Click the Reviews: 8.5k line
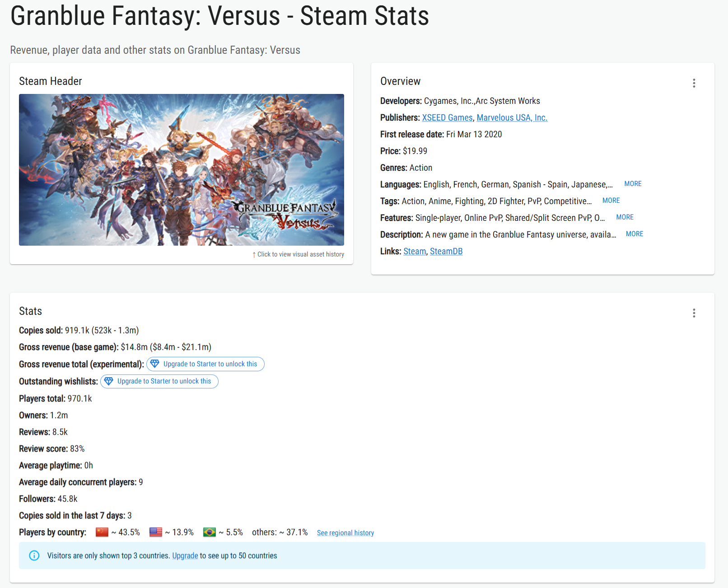This screenshot has width=728, height=588. (x=43, y=432)
